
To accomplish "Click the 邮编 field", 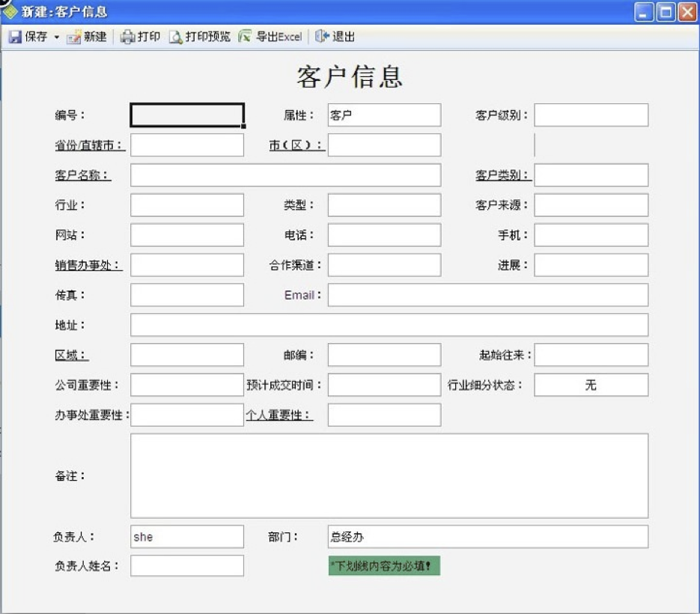I will [x=384, y=355].
